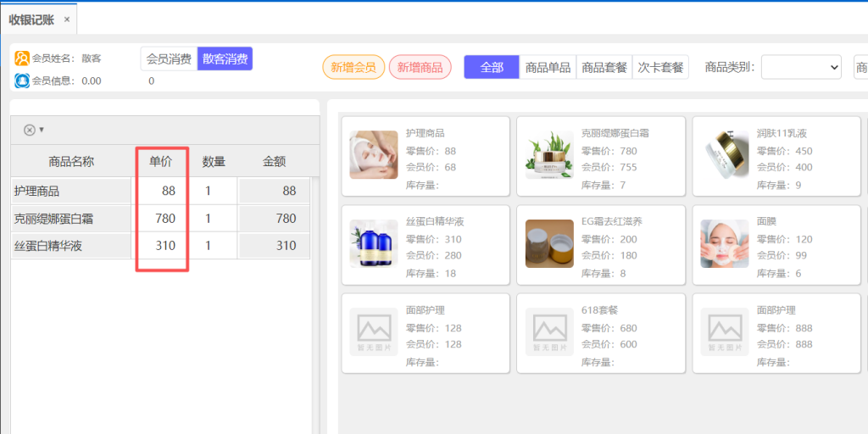Image resolution: width=868 pixels, height=434 pixels.
Task: Switch to 散客消费 mode
Action: (225, 58)
